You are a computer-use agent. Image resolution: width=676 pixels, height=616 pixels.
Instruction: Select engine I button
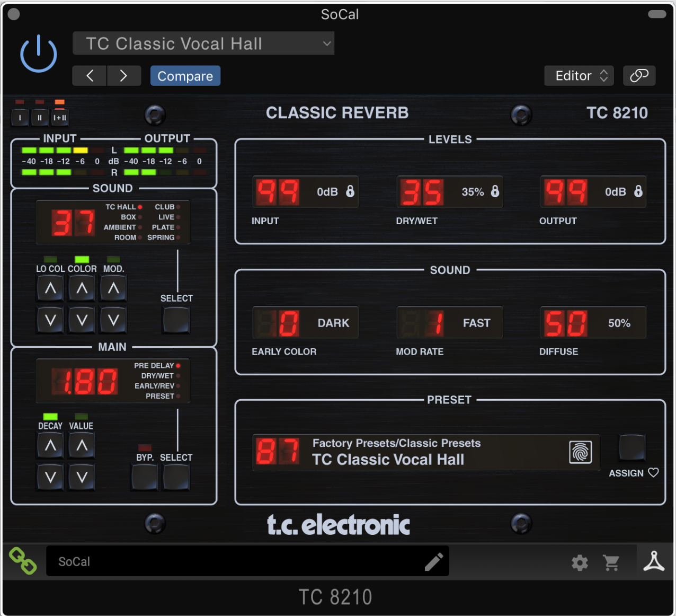click(x=20, y=117)
